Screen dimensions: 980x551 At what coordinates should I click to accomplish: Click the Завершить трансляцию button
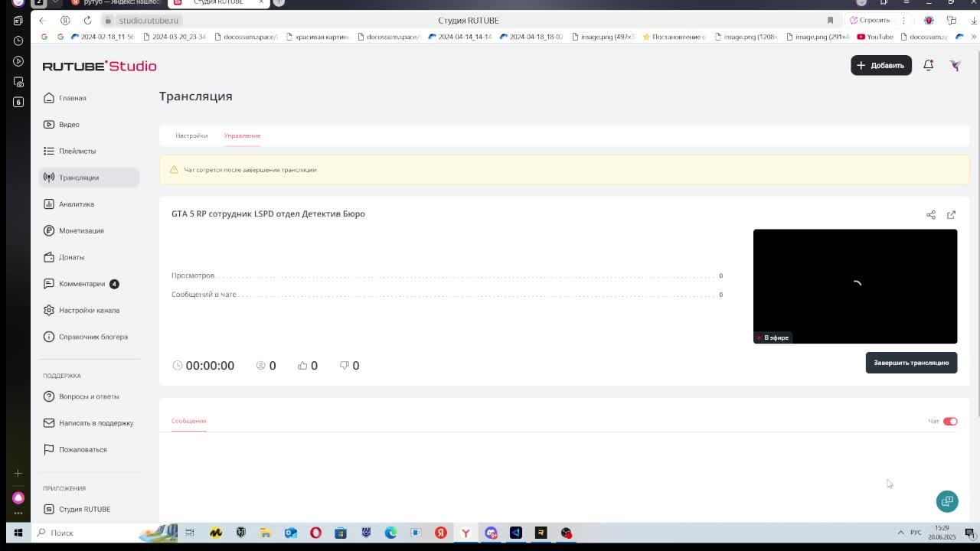click(911, 363)
